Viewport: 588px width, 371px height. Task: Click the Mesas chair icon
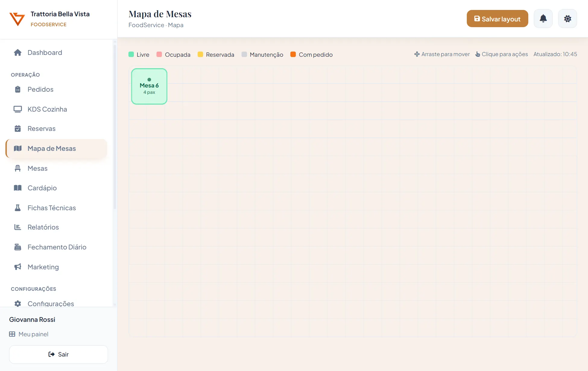point(18,168)
